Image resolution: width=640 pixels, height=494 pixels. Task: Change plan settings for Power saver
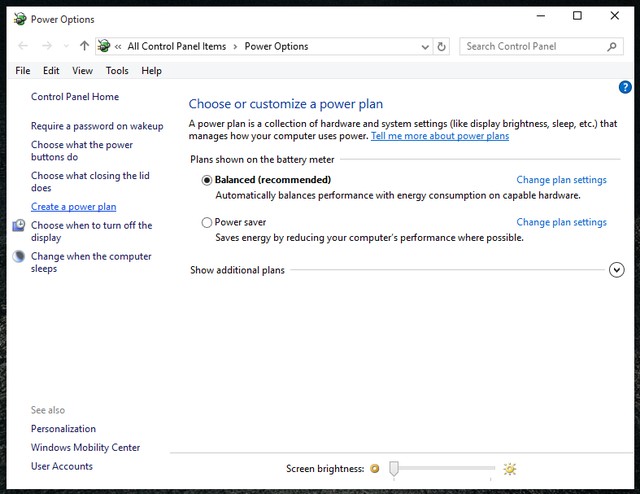point(562,223)
